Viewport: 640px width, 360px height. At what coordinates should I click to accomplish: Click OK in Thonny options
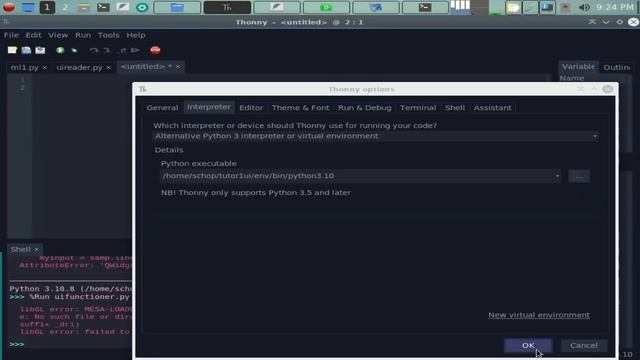point(528,345)
